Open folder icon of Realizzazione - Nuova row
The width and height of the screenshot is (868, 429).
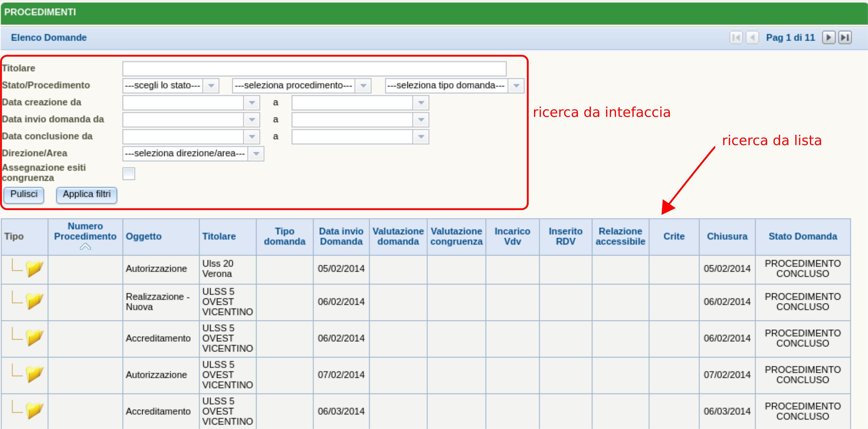pos(34,301)
